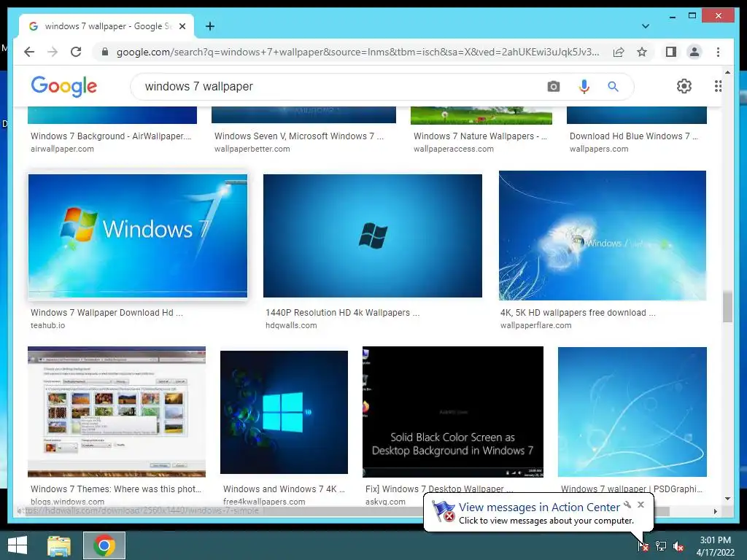This screenshot has width=747, height=560.
Task: Open Windows 7 Nature Wallpapers result
Action: tap(480, 136)
